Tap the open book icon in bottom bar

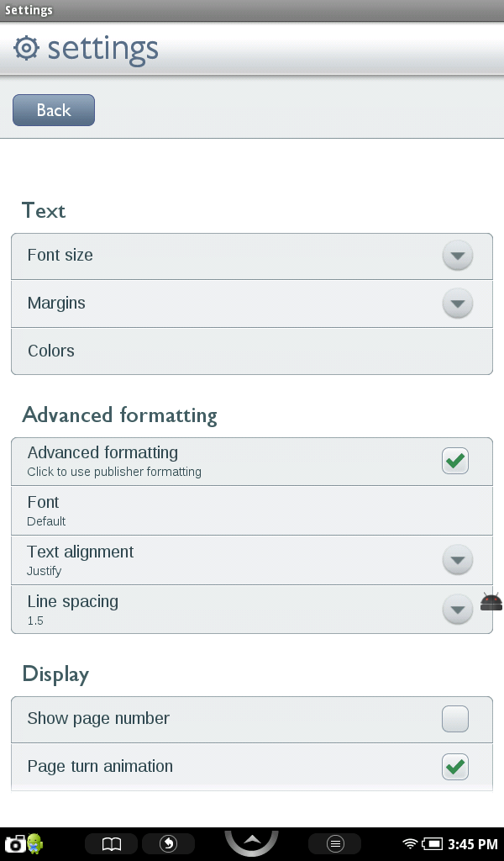point(112,843)
